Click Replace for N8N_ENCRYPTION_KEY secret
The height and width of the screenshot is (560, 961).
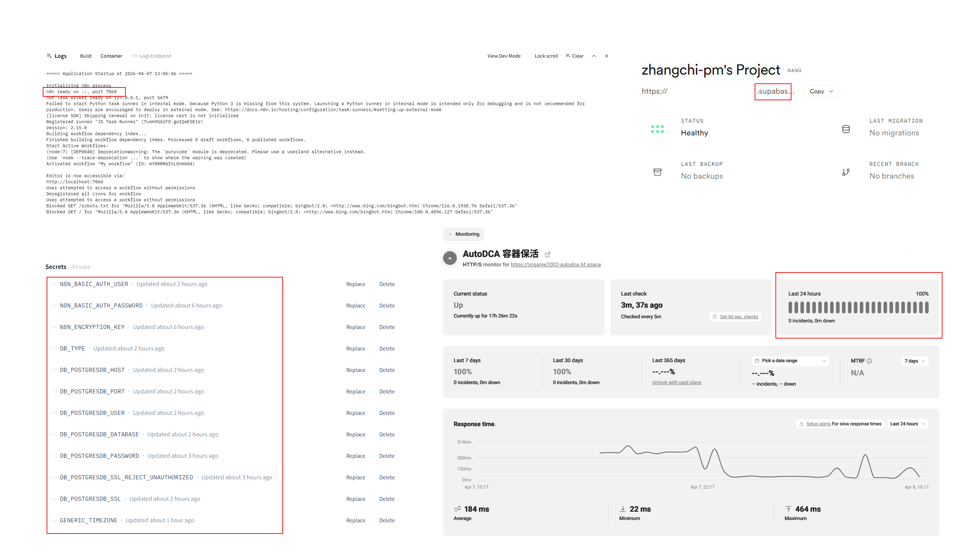355,327
